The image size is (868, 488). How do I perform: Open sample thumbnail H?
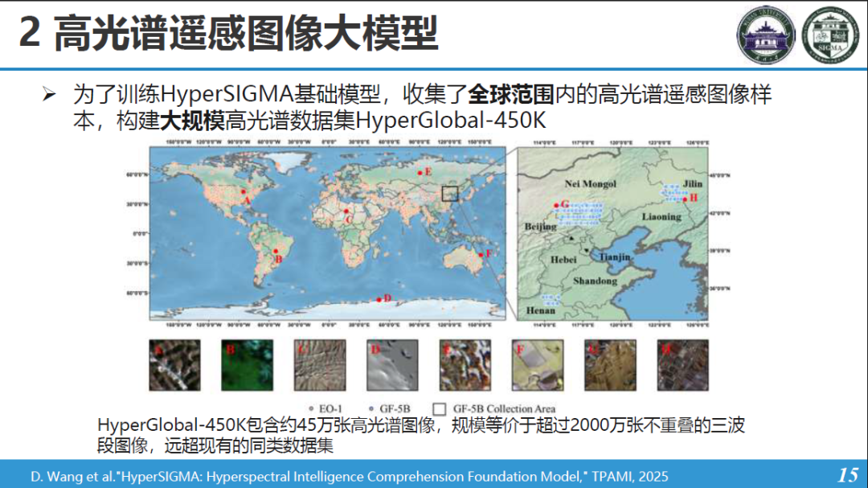(682, 365)
